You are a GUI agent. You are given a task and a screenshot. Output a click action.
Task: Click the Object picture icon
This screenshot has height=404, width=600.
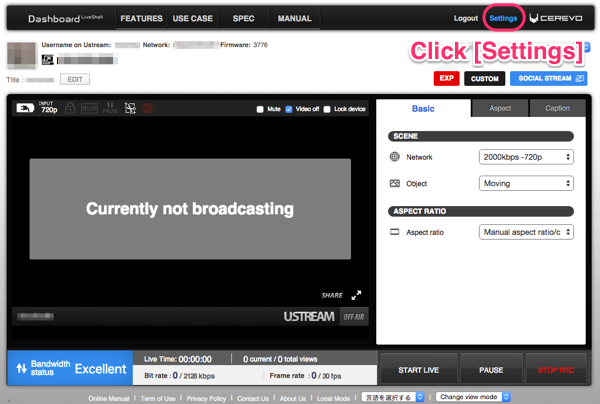395,183
